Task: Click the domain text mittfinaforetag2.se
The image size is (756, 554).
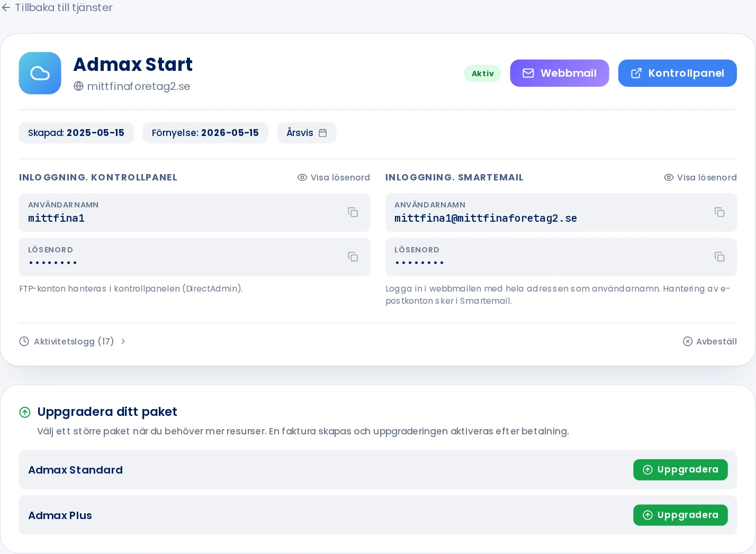Action: 139,86
